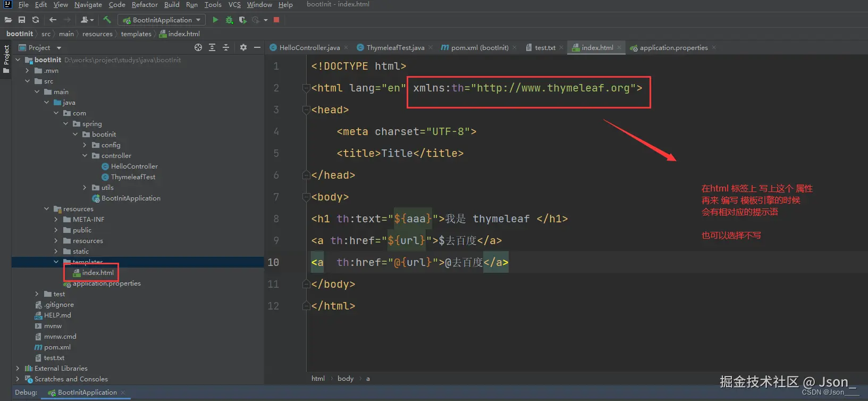Image resolution: width=868 pixels, height=401 pixels.
Task: Click the resources breadcrumb in the navigation bar
Action: click(98, 34)
